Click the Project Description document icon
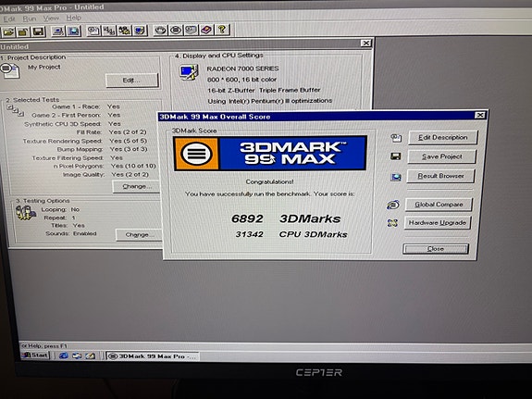The width and height of the screenshot is (532, 399). click(10, 71)
